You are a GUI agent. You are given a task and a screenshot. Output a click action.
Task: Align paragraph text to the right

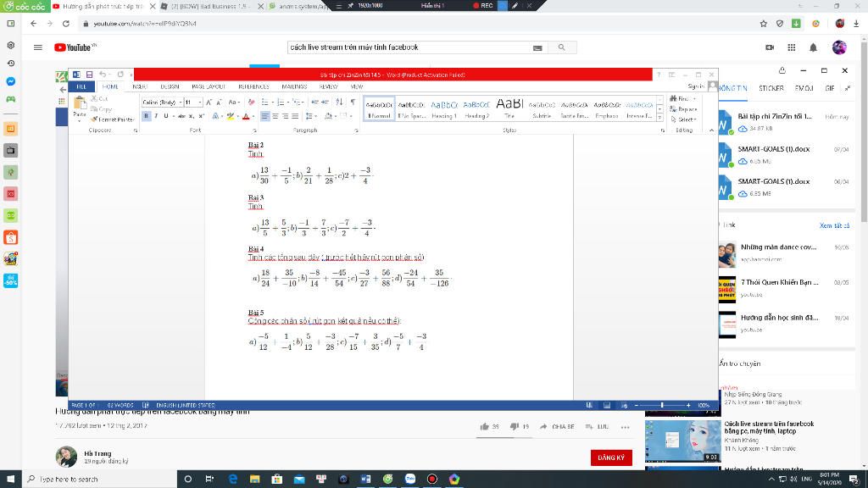coord(285,116)
